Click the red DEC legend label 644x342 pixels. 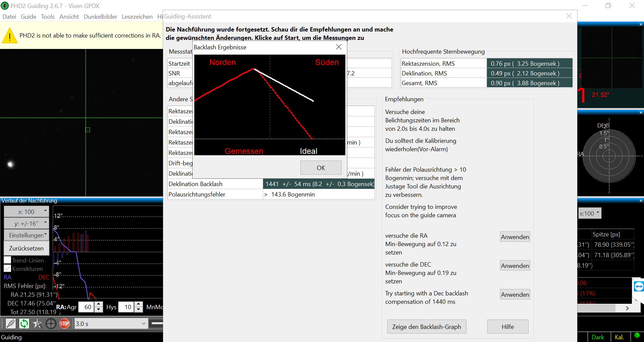click(x=44, y=277)
